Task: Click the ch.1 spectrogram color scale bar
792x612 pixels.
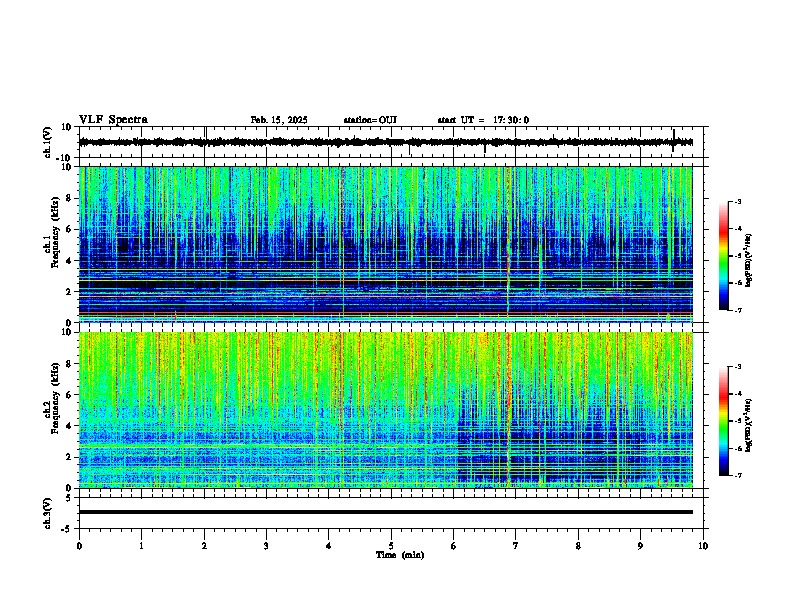Action: pyautogui.click(x=724, y=256)
